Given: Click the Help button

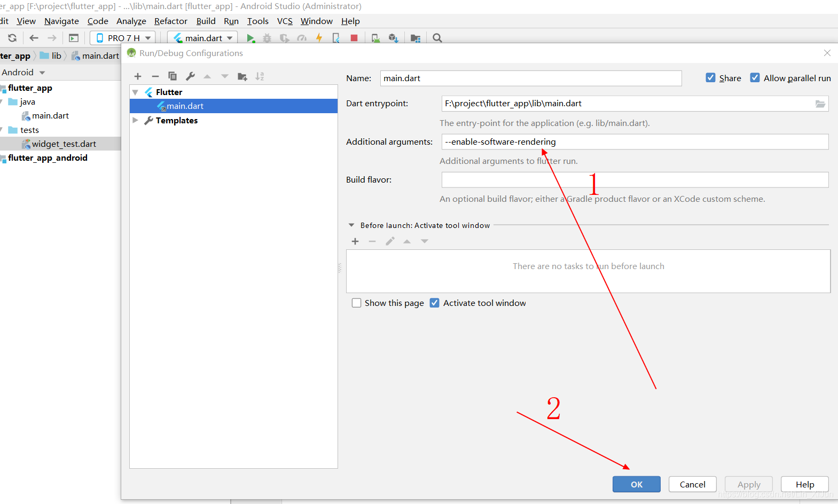Looking at the screenshot, I should point(805,484).
